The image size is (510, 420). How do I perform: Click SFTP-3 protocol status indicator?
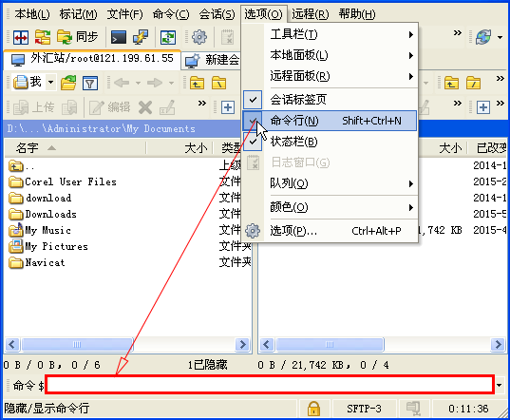pos(364,409)
